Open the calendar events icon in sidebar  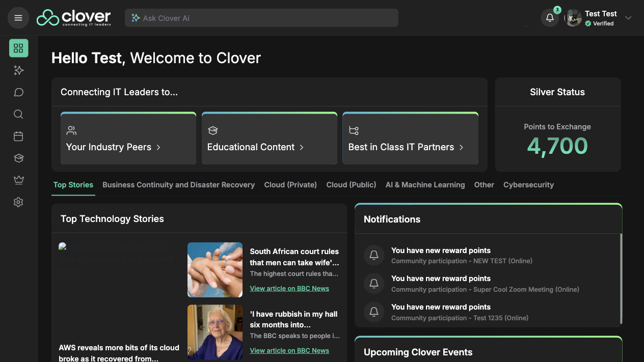(x=18, y=136)
